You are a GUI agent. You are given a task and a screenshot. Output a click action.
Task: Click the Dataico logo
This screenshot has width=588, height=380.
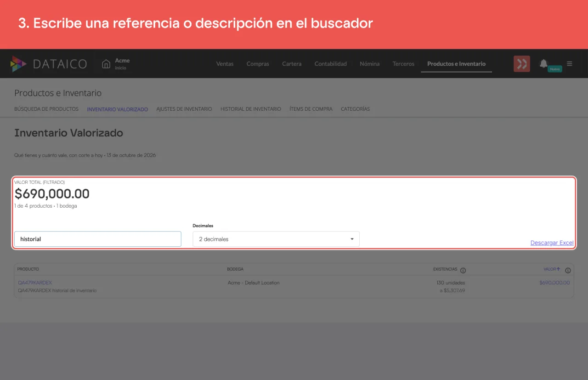(x=49, y=64)
